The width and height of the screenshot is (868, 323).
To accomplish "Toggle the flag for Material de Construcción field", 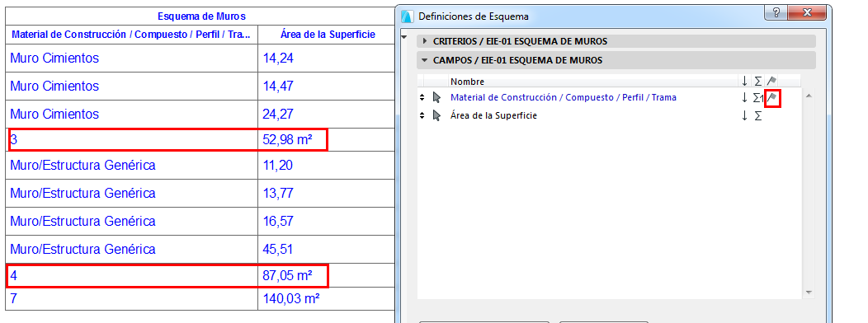I will click(773, 98).
